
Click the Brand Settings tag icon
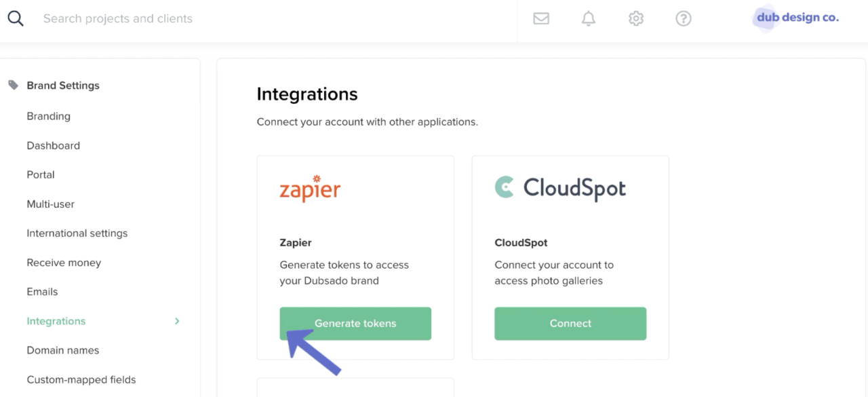(14, 85)
